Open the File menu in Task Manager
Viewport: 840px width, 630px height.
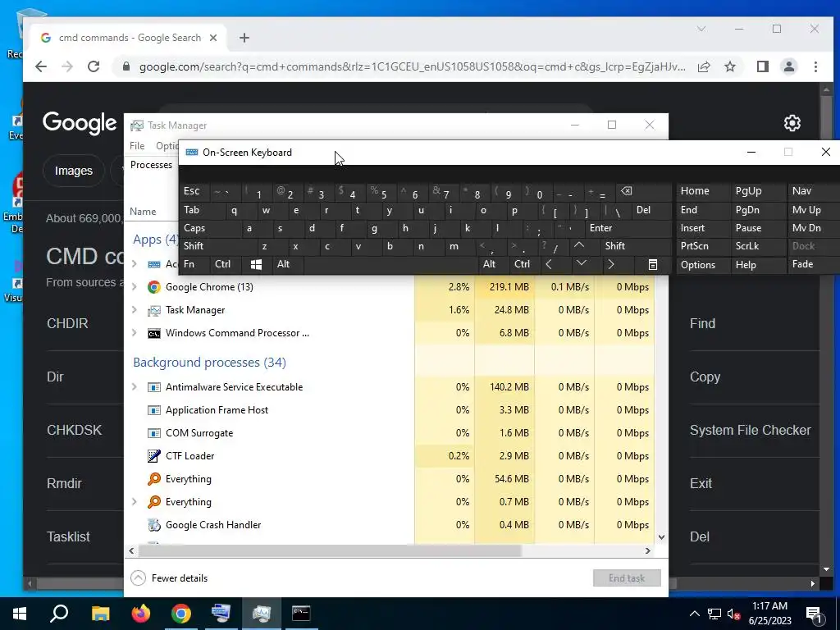point(137,146)
